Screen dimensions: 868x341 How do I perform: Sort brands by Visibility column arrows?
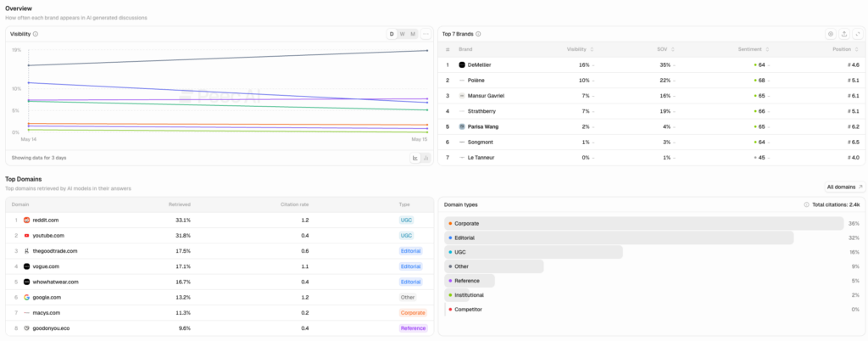tap(593, 49)
